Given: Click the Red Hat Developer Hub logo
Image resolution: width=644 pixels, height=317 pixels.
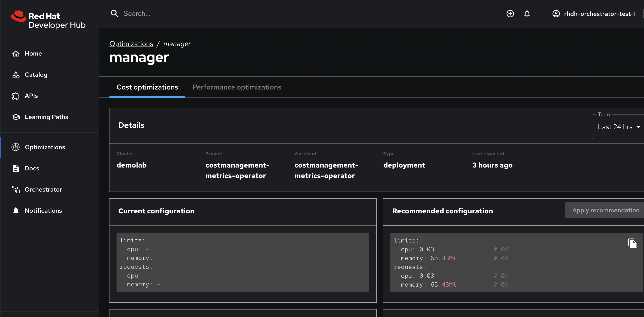Looking at the screenshot, I should point(48,20).
